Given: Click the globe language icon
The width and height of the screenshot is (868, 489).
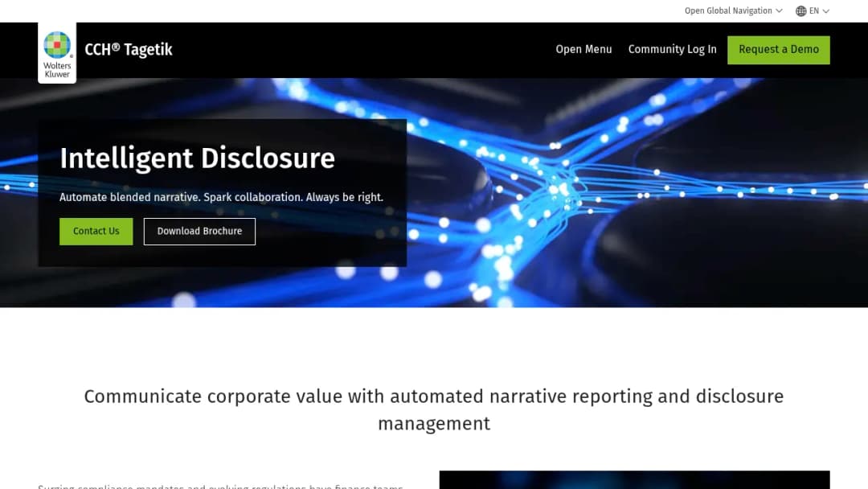Looking at the screenshot, I should [800, 11].
